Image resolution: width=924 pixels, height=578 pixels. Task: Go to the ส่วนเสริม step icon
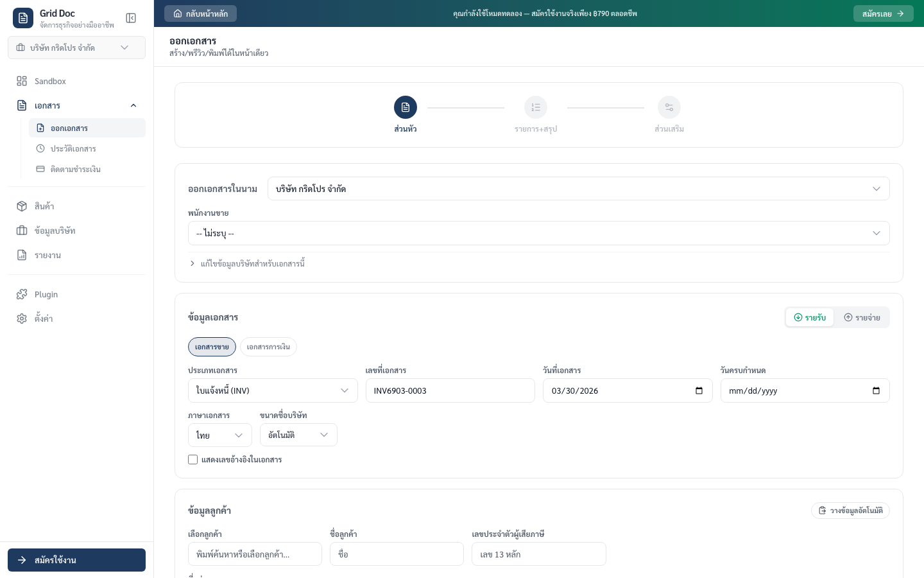669,107
